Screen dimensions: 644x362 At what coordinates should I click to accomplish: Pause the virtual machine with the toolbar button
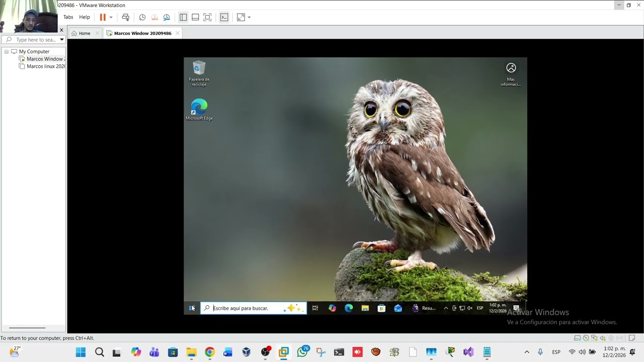coord(103,17)
